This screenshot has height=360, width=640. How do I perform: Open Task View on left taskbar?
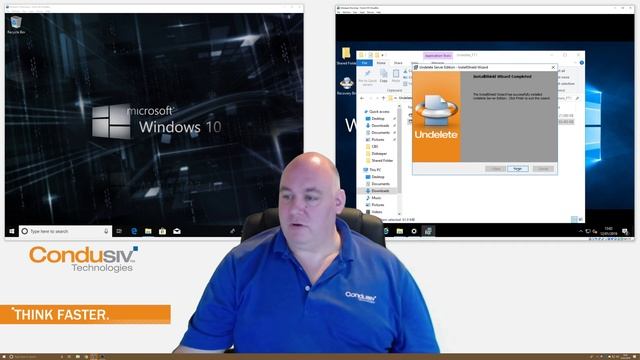tap(119, 231)
